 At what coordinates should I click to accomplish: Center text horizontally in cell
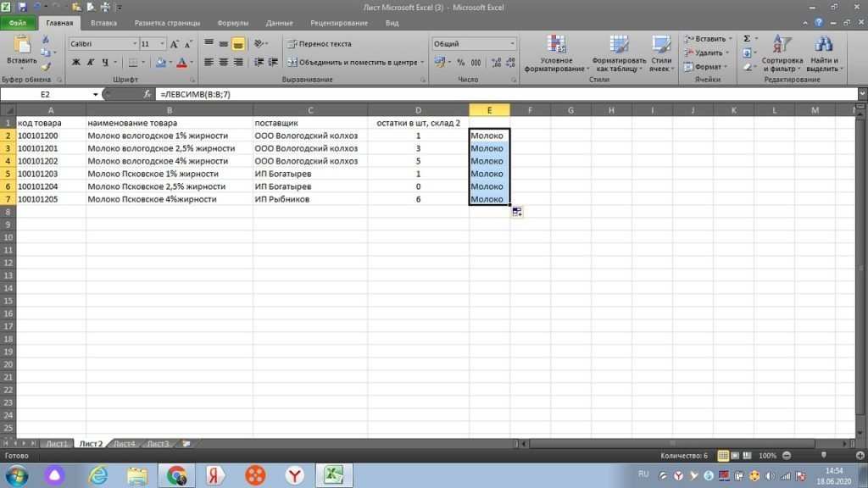coord(224,63)
